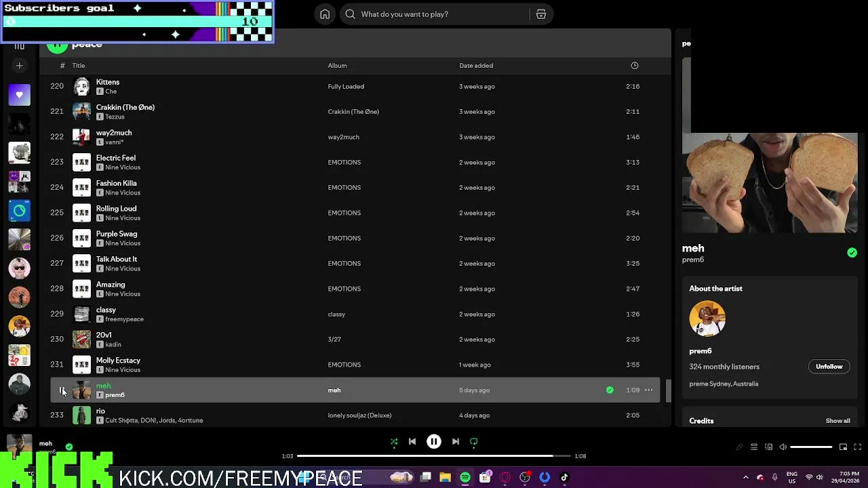Click the volume slider in the player
The height and width of the screenshot is (488, 868).
811,447
